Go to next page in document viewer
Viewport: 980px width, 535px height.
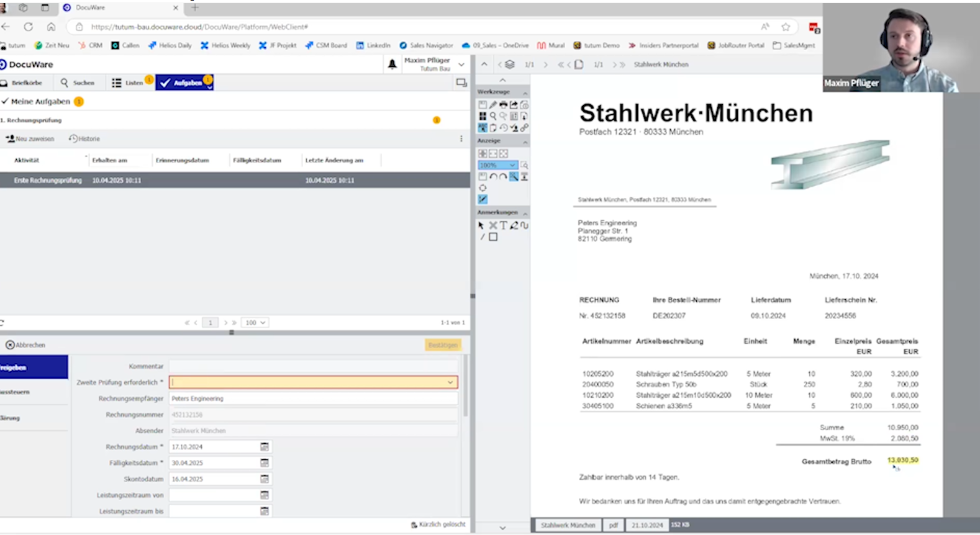[x=614, y=65]
